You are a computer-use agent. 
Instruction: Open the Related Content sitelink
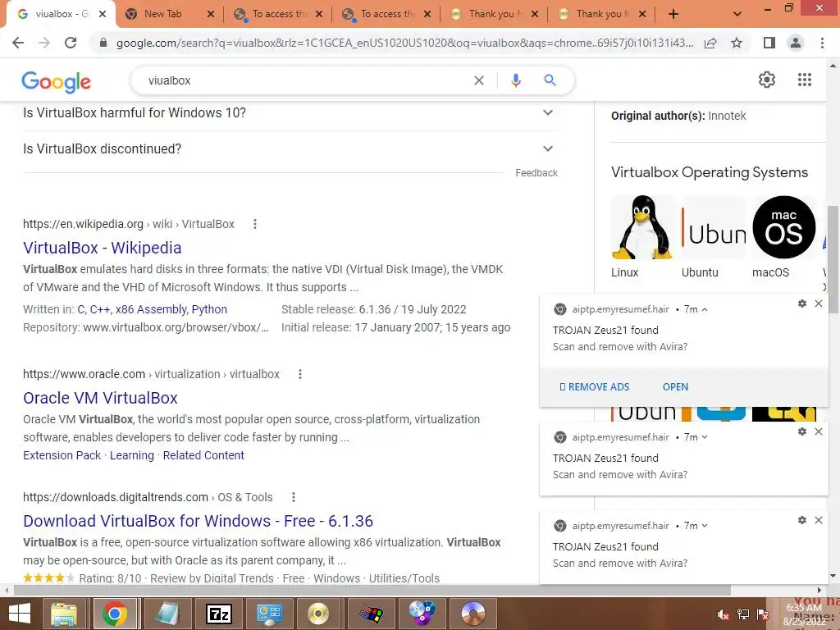(x=203, y=455)
